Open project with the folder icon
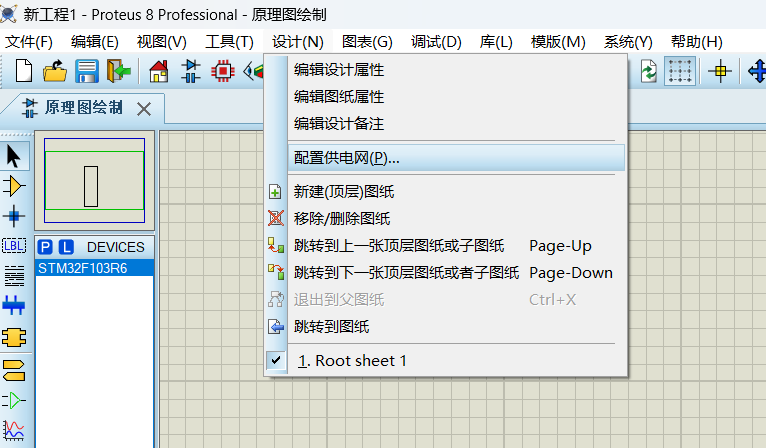 pyautogui.click(x=55, y=71)
